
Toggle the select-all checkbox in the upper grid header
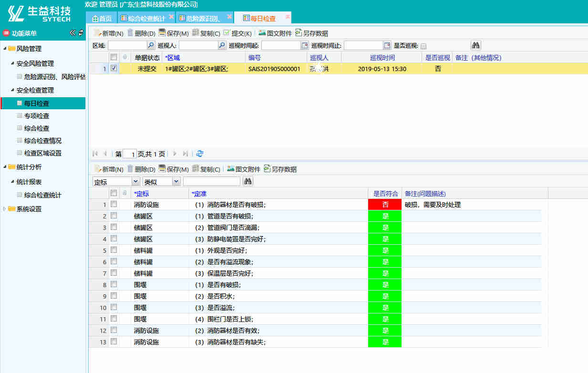coord(113,57)
